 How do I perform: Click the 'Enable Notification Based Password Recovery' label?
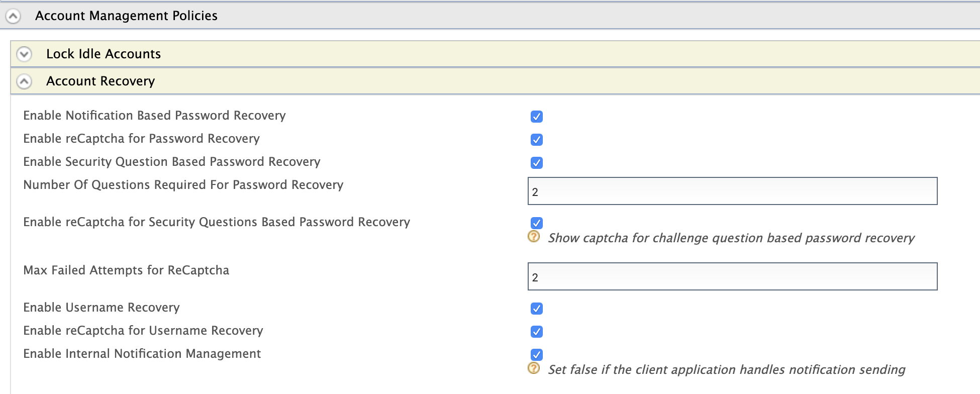(154, 116)
